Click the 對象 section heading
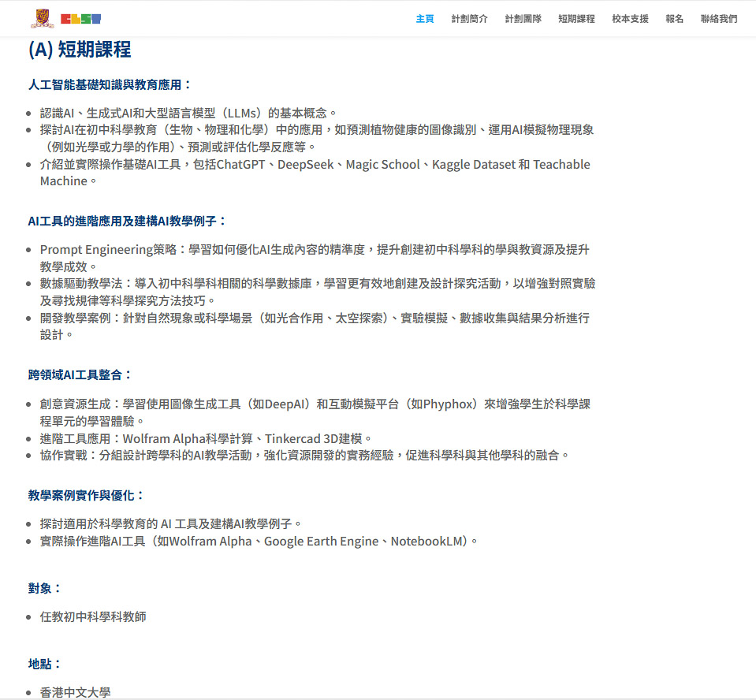Image resolution: width=756 pixels, height=700 pixels. pos(45,588)
